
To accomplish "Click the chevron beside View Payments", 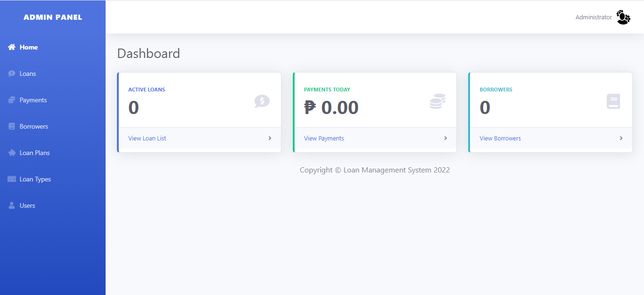I will [x=446, y=138].
